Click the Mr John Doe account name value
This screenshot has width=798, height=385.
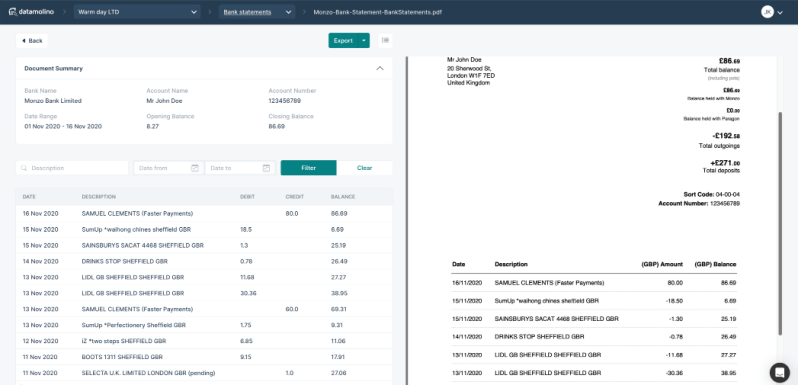(x=164, y=101)
